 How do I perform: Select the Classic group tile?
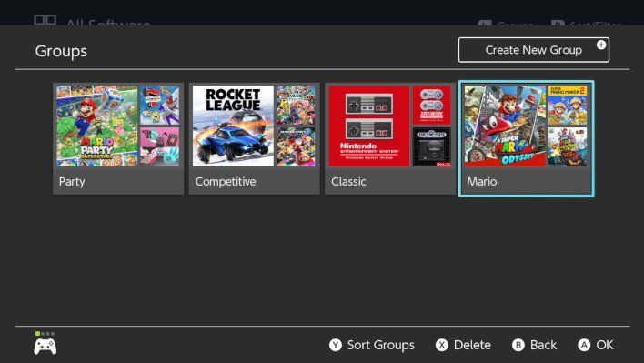390,139
